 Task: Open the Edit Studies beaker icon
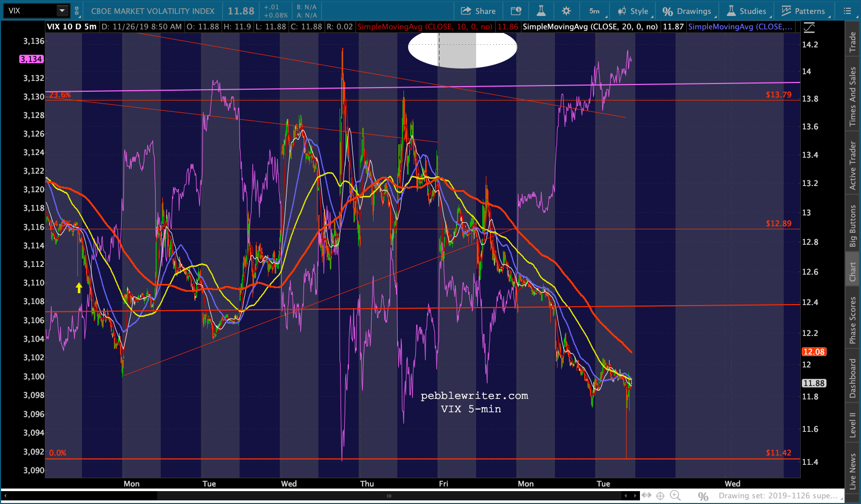pyautogui.click(x=541, y=11)
